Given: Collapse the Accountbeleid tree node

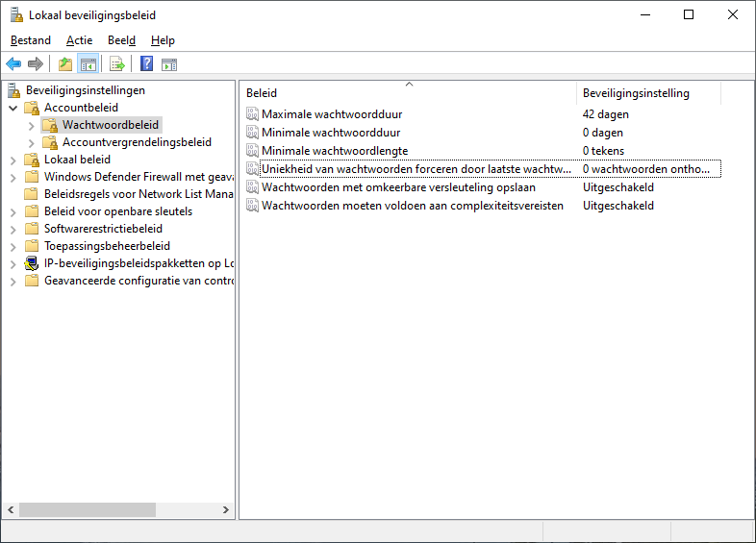Looking at the screenshot, I should click(13, 108).
